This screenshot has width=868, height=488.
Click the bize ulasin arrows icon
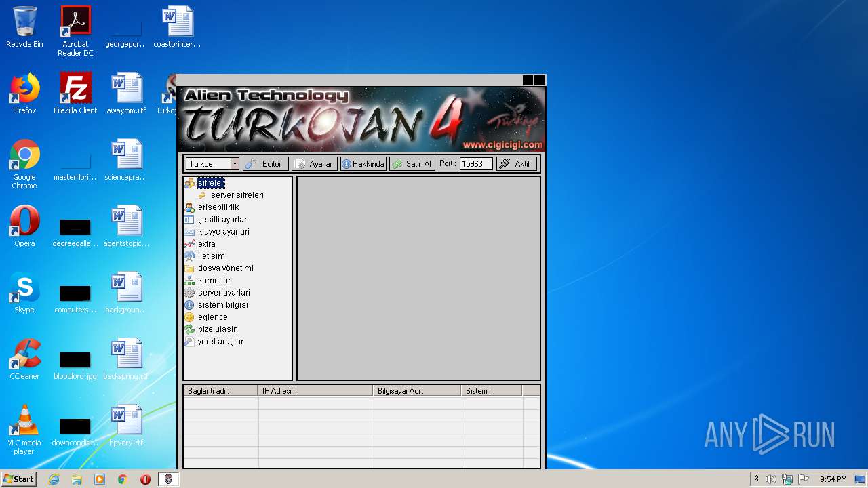tap(189, 329)
